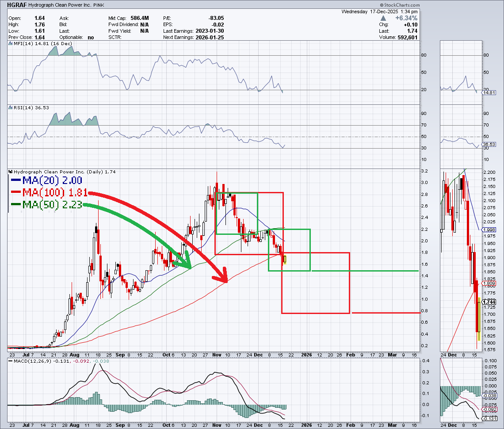Screen dimensions: 504x429
Task: Click the Mkt Cap 586.4M value
Action: (x=140, y=18)
